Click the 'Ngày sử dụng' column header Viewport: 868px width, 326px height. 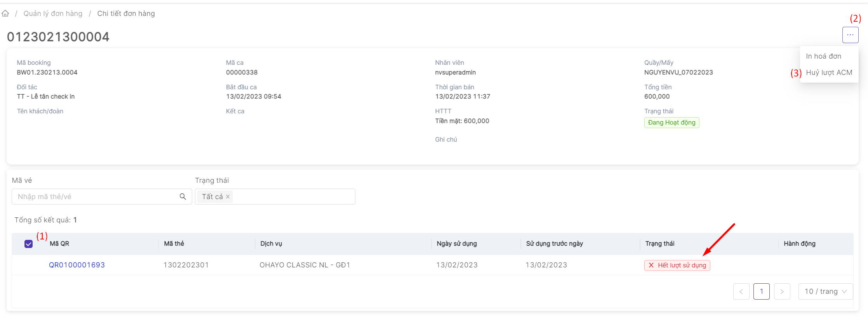pos(456,244)
